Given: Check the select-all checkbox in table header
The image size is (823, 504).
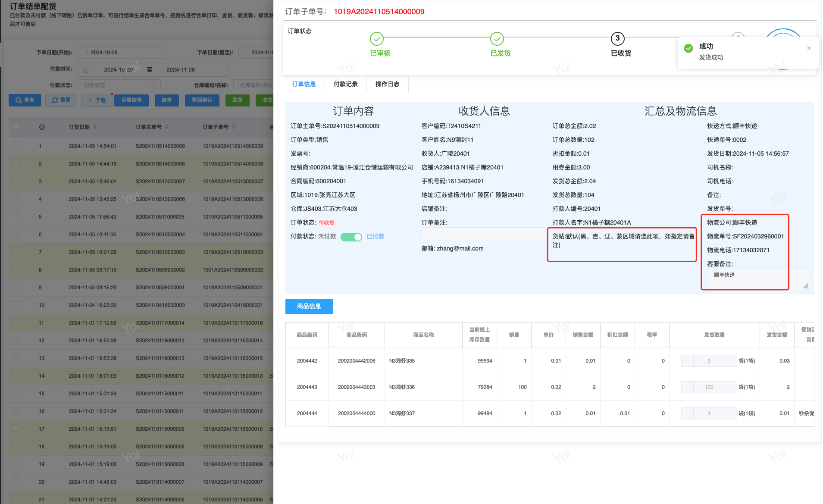Looking at the screenshot, I should [x=16, y=126].
